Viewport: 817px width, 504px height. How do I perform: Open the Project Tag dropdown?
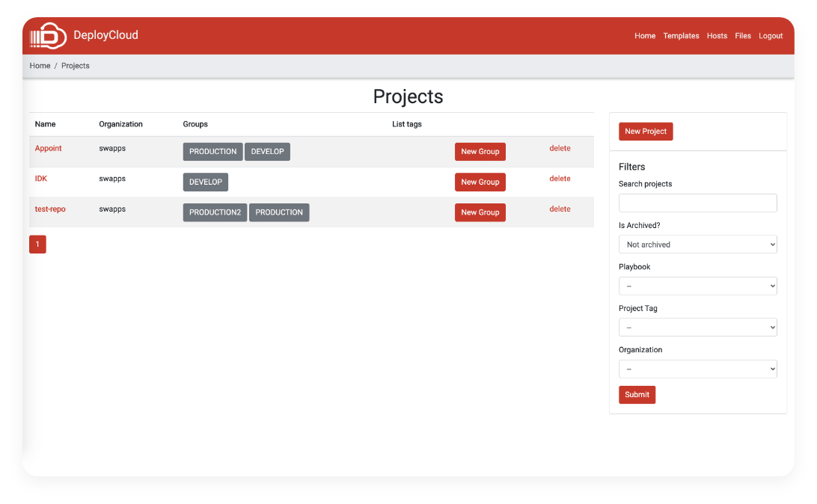point(698,328)
